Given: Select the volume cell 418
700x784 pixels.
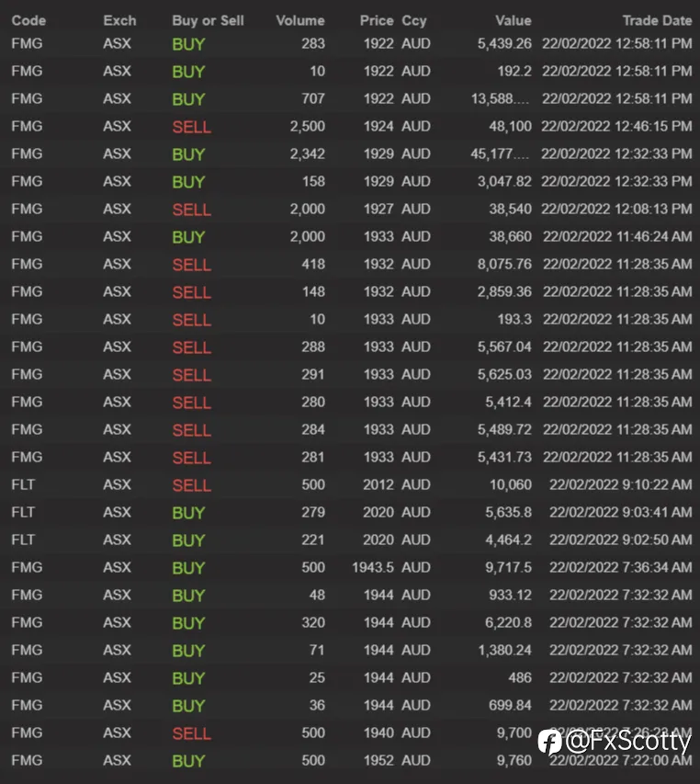Looking at the screenshot, I should click(313, 264).
